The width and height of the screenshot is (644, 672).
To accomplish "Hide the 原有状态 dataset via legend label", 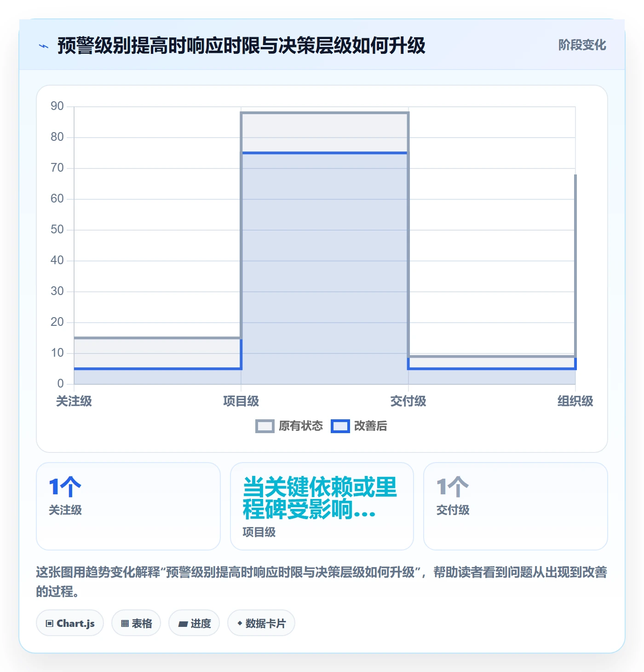I will (301, 426).
